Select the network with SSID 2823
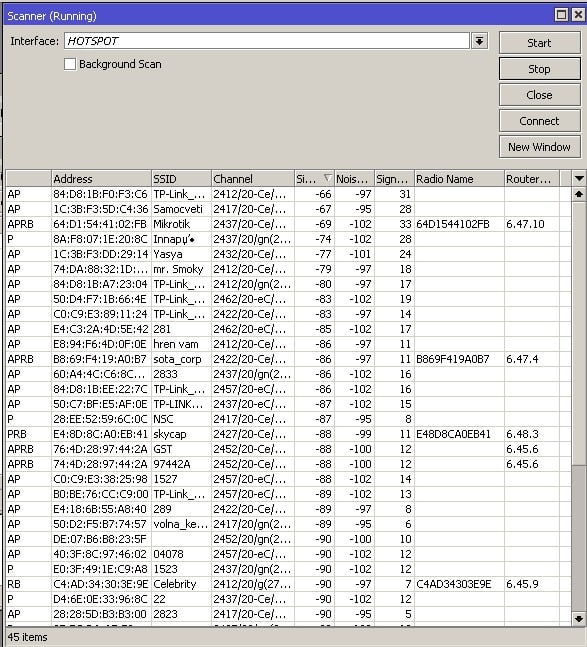 point(165,614)
